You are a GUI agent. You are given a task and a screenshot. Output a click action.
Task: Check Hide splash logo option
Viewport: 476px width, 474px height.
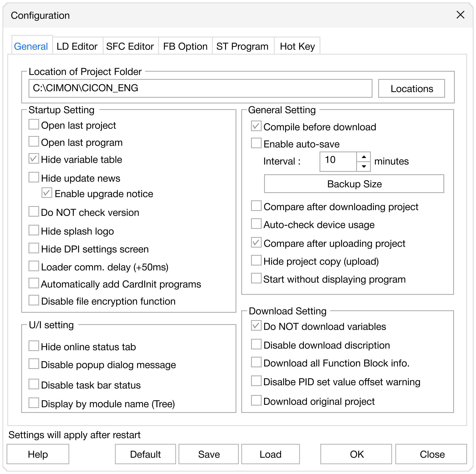(x=34, y=230)
